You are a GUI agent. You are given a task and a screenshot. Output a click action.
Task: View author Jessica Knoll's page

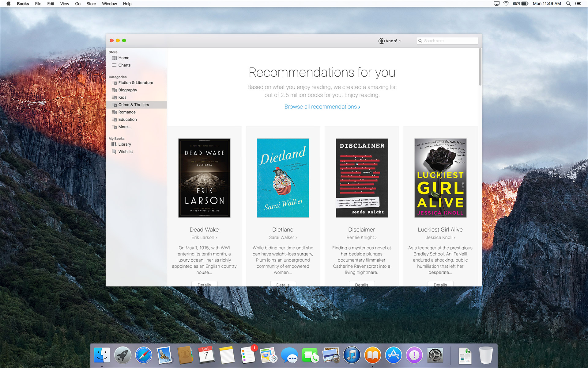coord(440,237)
